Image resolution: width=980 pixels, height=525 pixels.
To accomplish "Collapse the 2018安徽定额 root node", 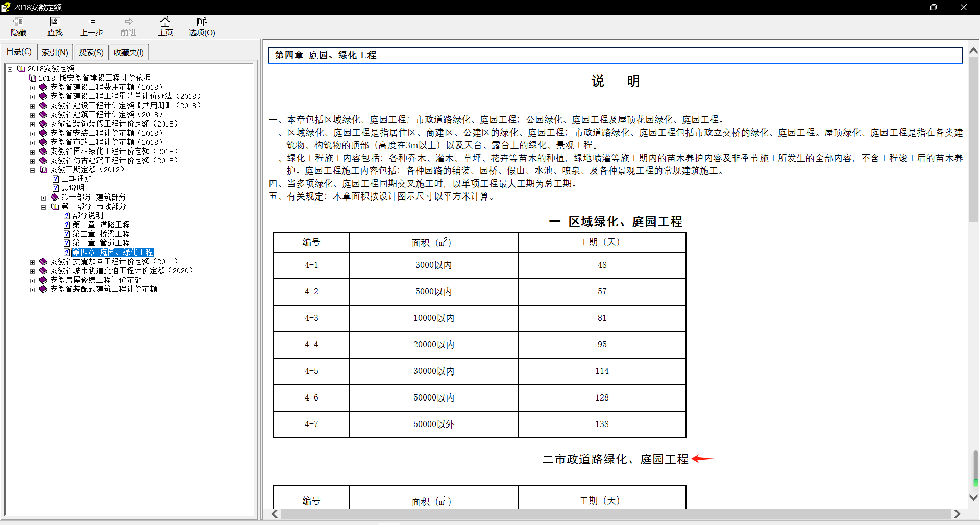I will [x=10, y=69].
